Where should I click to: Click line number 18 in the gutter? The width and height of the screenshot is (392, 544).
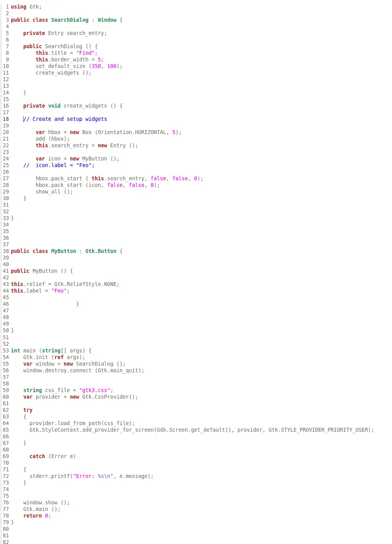(6, 119)
